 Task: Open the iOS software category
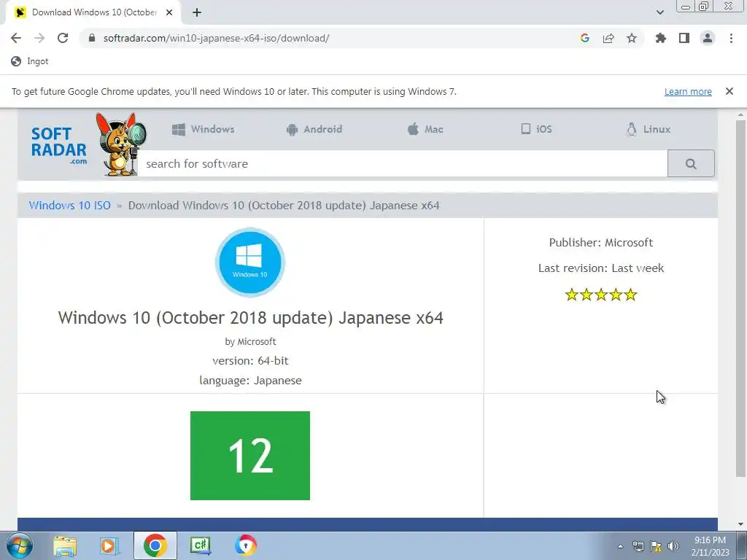(x=536, y=129)
